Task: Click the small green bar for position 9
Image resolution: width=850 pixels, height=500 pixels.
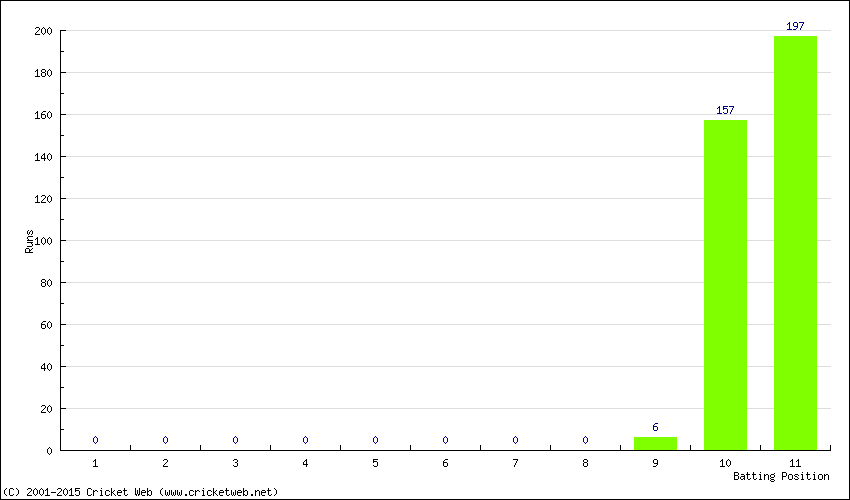Action: point(655,444)
